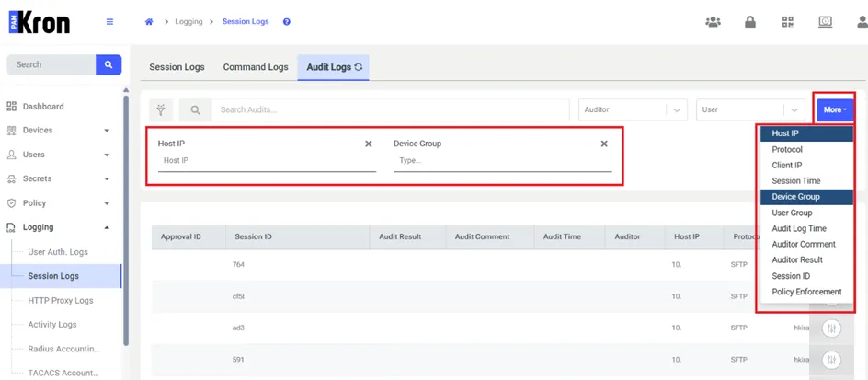868x380 pixels.
Task: Click the hamburger menu icon
Action: 109,22
